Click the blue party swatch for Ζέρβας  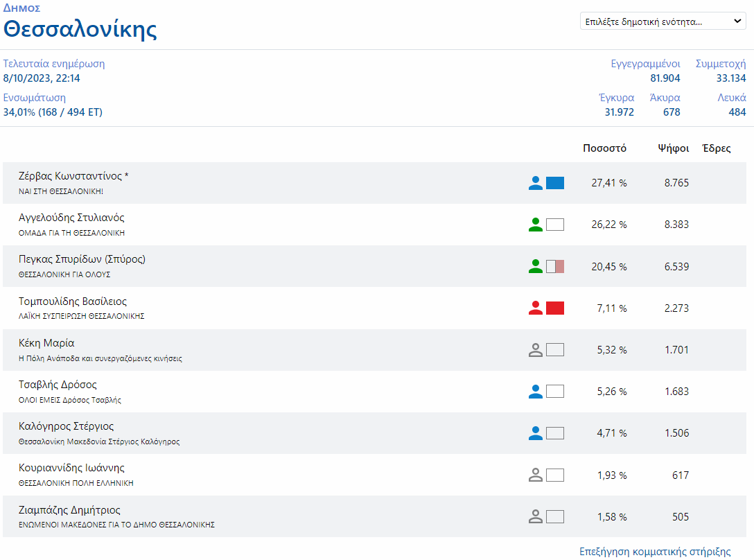click(555, 183)
